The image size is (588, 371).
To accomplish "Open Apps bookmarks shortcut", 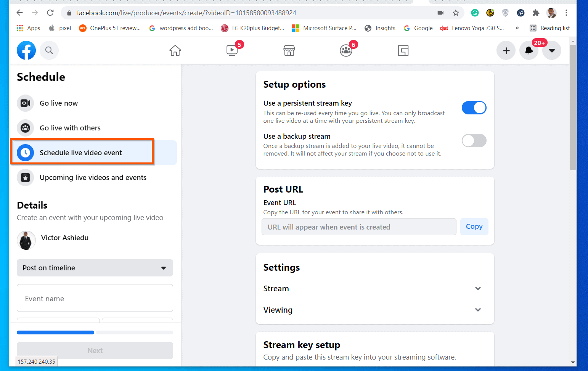I will tap(28, 28).
